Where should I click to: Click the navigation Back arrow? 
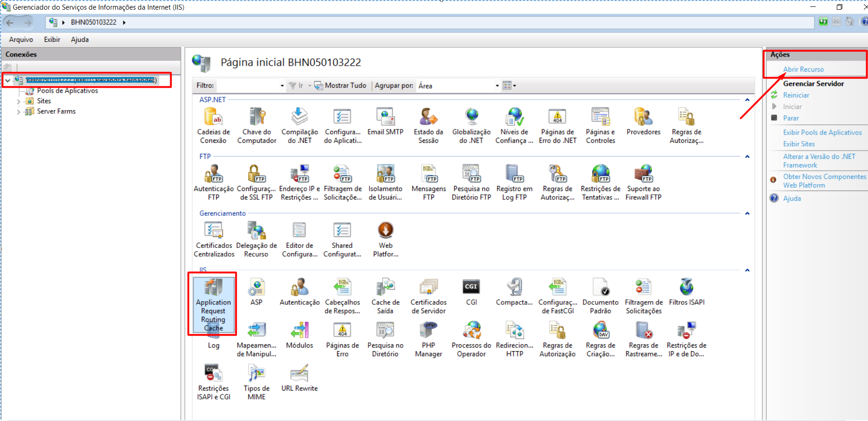(10, 22)
